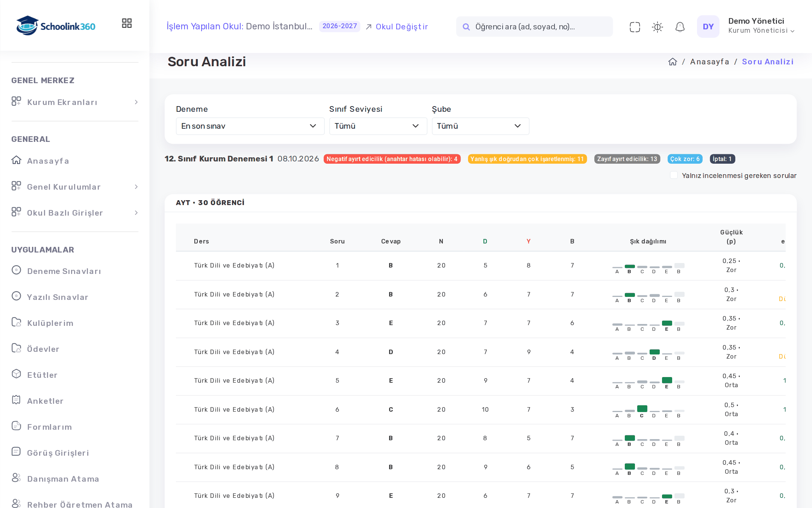Screen dimensions: 812x508
Task: Click the DY user avatar
Action: pos(708,26)
